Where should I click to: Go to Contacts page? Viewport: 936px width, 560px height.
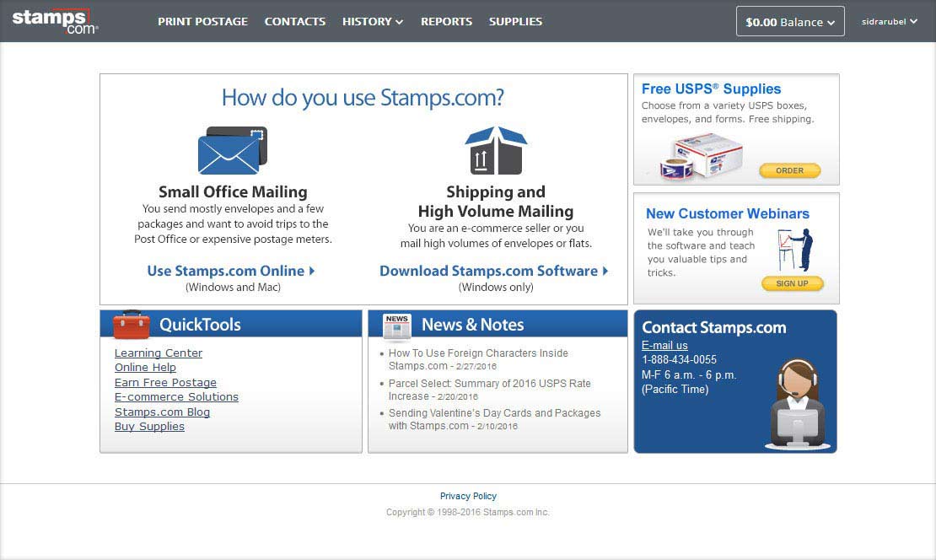pyautogui.click(x=295, y=21)
